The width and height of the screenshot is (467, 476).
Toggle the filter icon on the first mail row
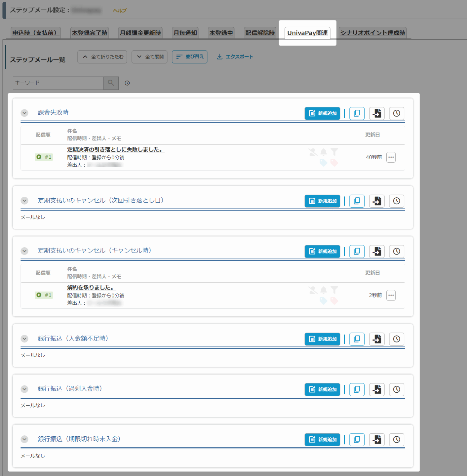pos(334,152)
